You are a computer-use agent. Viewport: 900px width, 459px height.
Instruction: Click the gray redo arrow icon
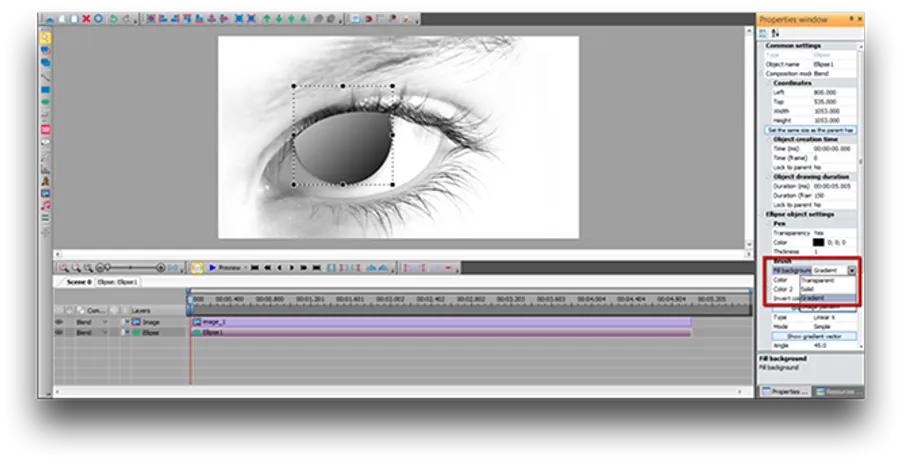[126, 19]
